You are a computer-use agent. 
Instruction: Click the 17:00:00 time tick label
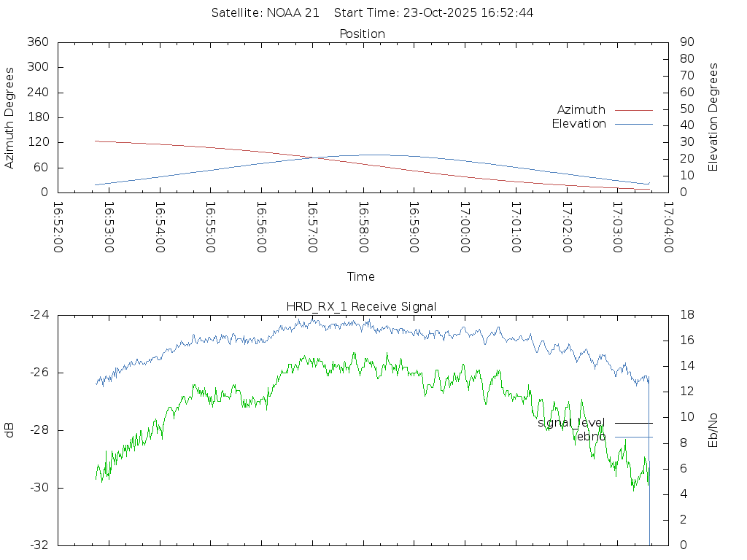465,227
